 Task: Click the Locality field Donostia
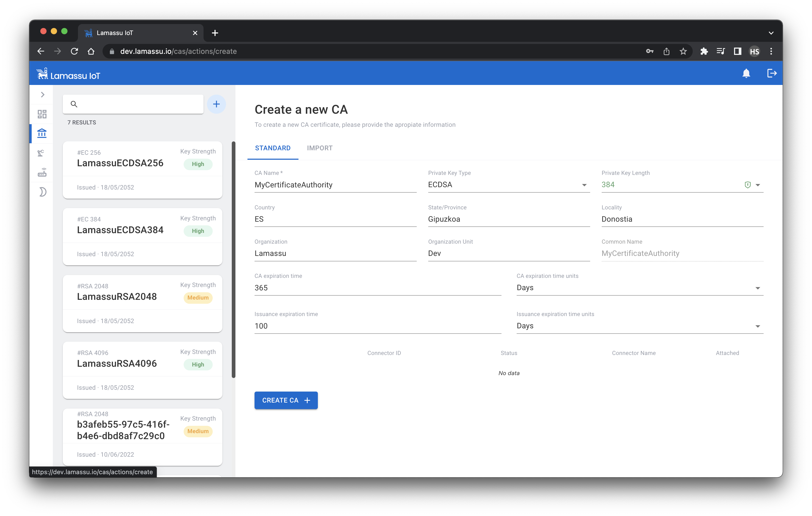coord(682,219)
